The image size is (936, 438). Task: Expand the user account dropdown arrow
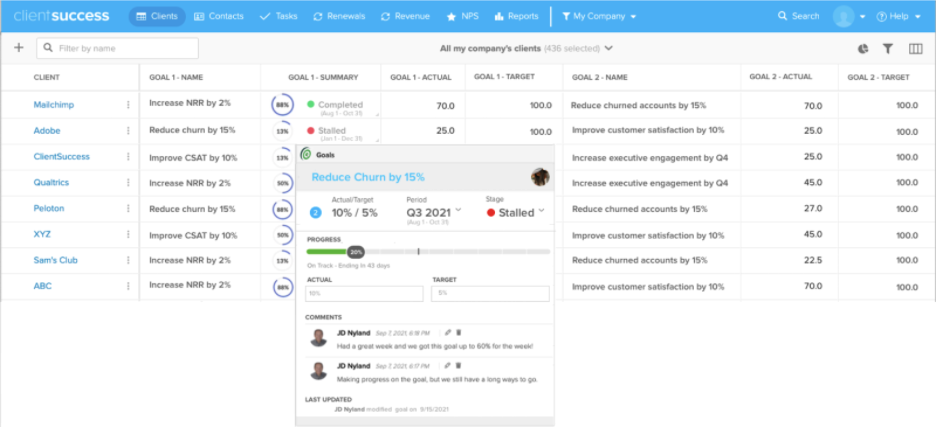click(x=863, y=17)
